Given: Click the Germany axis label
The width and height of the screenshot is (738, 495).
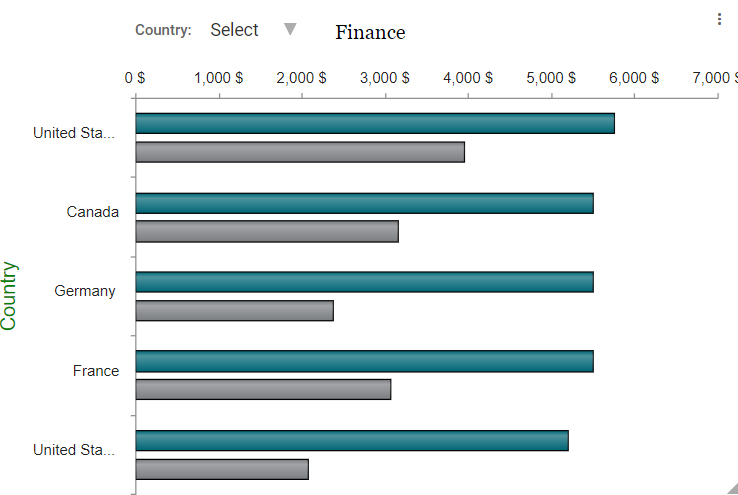Looking at the screenshot, I should pos(85,291).
